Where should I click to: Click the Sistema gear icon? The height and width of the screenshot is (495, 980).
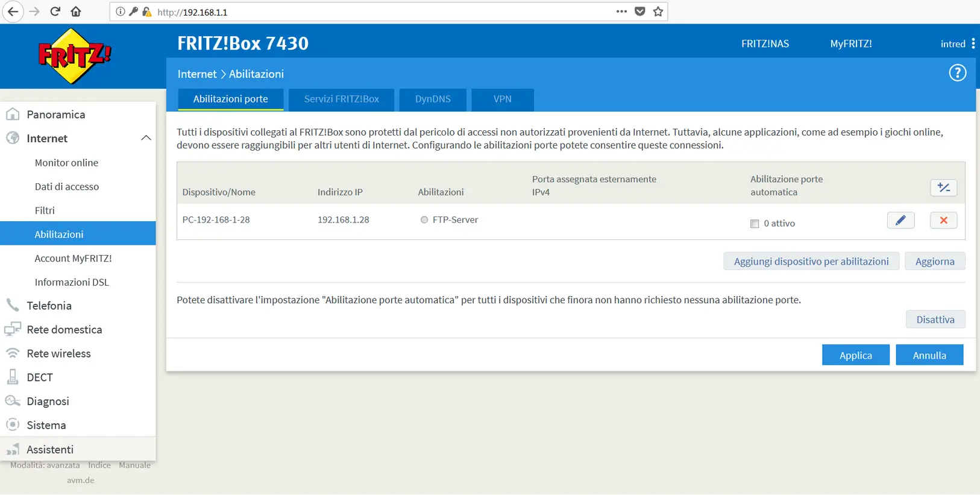13,424
